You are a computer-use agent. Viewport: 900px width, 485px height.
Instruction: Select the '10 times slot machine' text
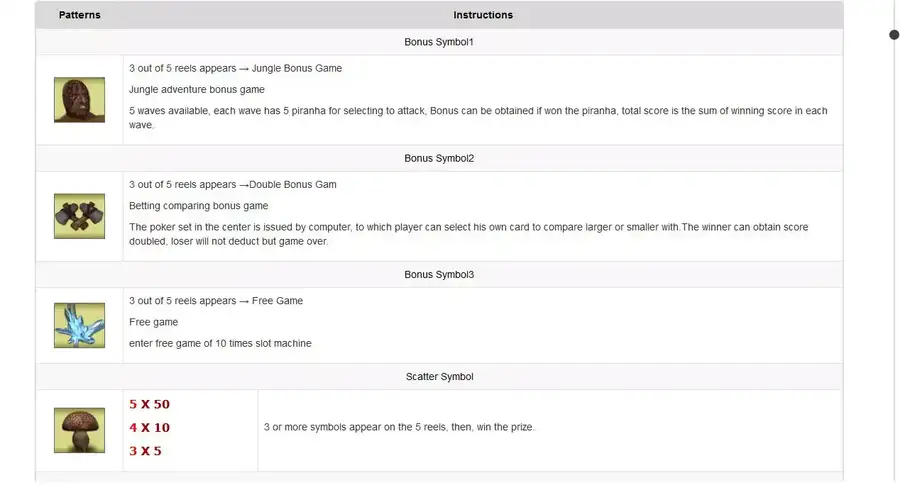point(263,343)
